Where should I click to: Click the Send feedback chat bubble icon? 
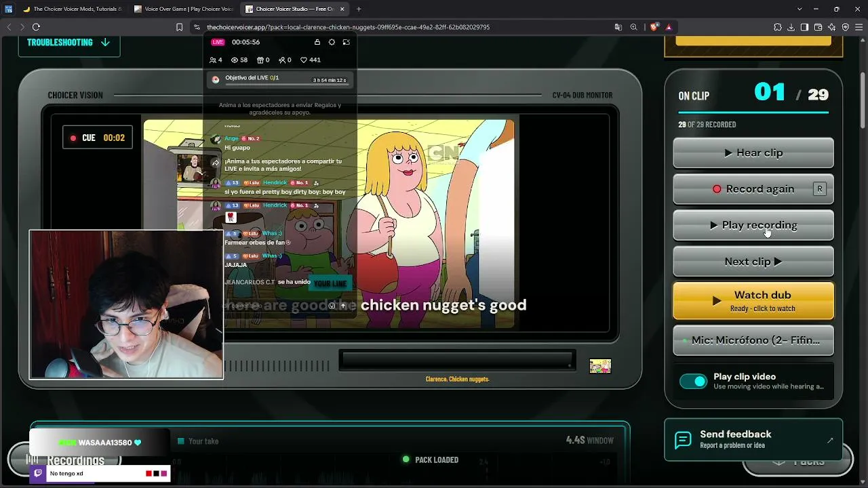[x=684, y=440]
